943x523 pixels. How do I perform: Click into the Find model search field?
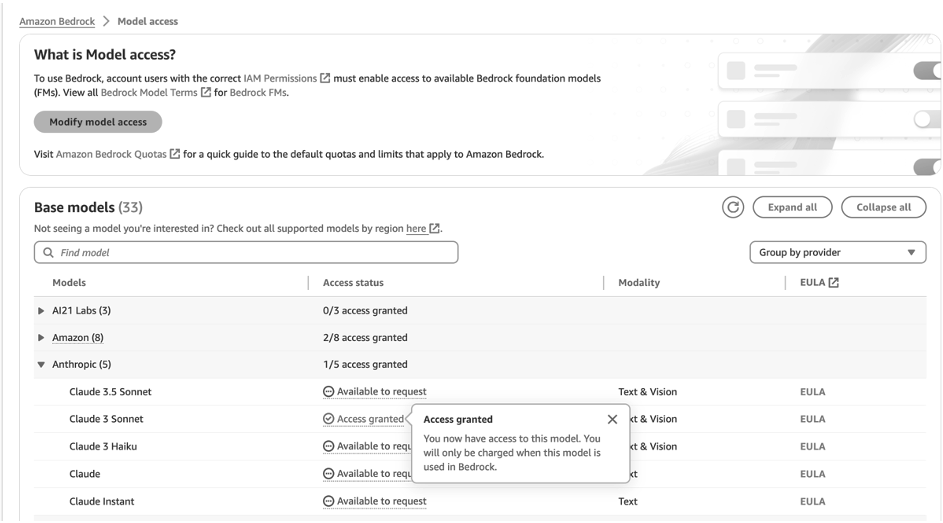click(246, 252)
